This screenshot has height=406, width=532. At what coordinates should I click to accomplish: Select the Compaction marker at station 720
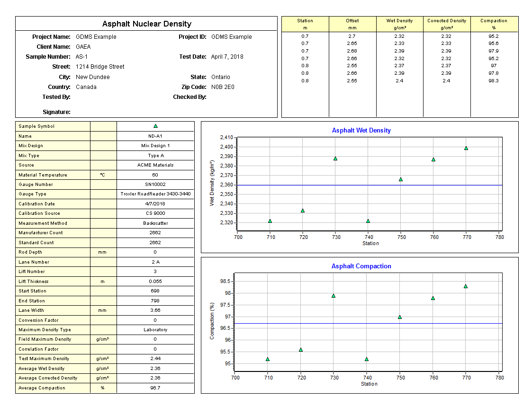301,350
